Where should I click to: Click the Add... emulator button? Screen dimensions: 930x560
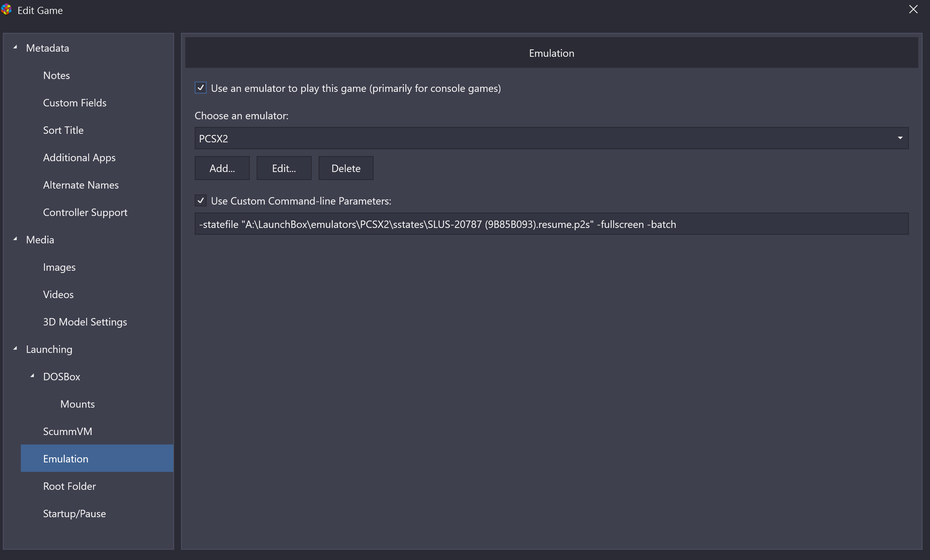(x=222, y=168)
